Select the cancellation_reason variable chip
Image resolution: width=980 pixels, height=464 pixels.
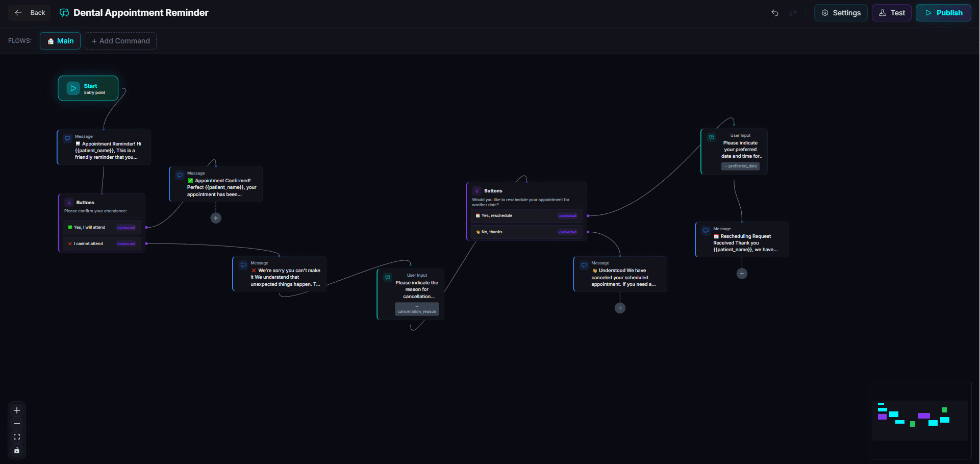(417, 309)
